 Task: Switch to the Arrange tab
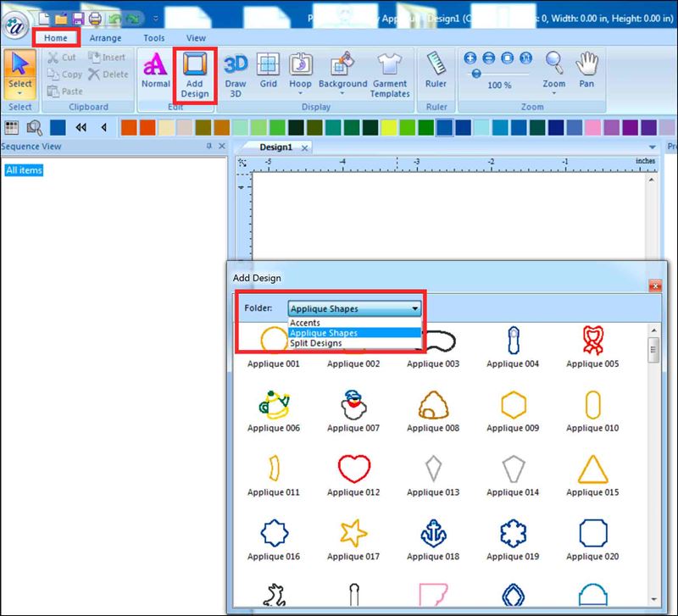coord(105,38)
